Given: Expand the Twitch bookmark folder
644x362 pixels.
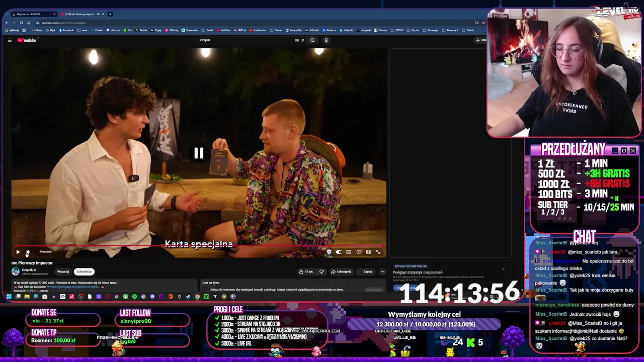Looking at the screenshot, I should (467, 30).
